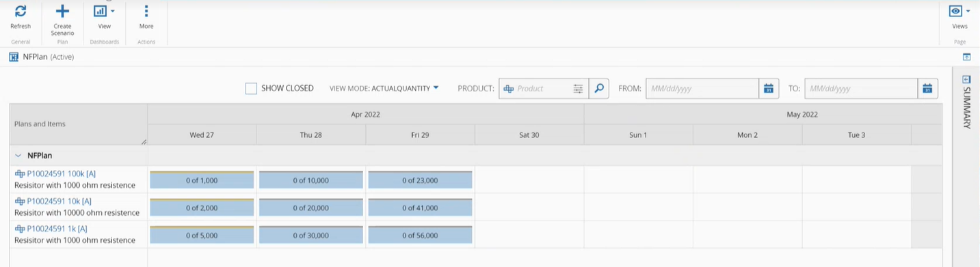Toggle the Show Closed checkbox
Screen dimensions: 980x267
251,88
